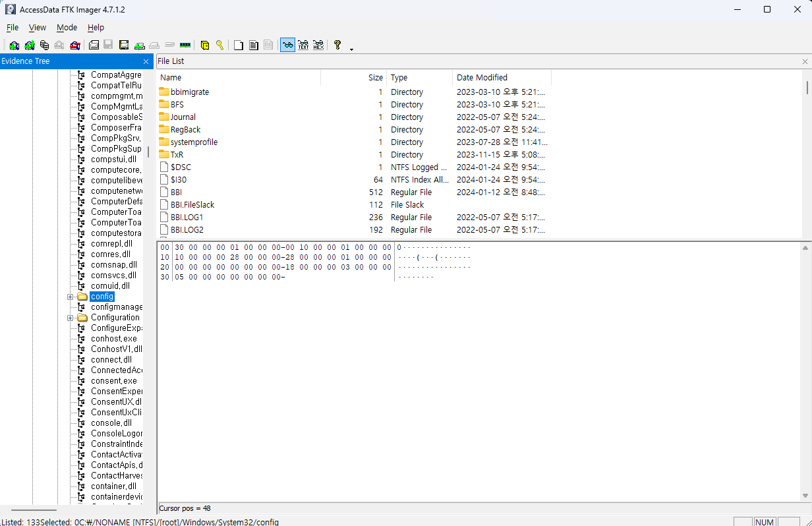Click hex row at offset 20

[x=314, y=267]
